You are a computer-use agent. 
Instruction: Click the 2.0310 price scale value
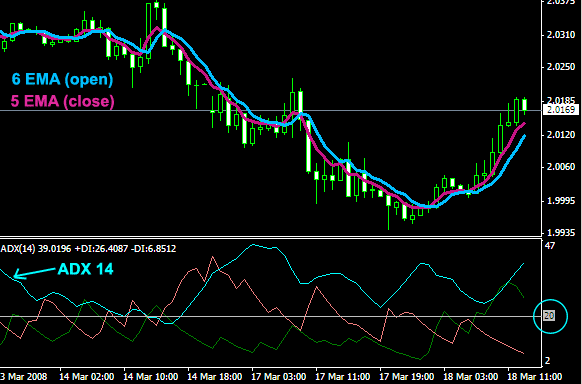tap(561, 35)
